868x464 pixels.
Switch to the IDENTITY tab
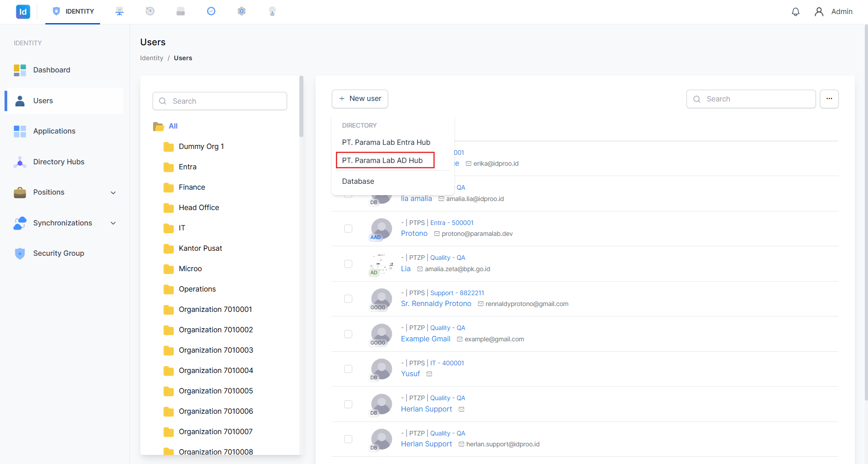click(73, 11)
